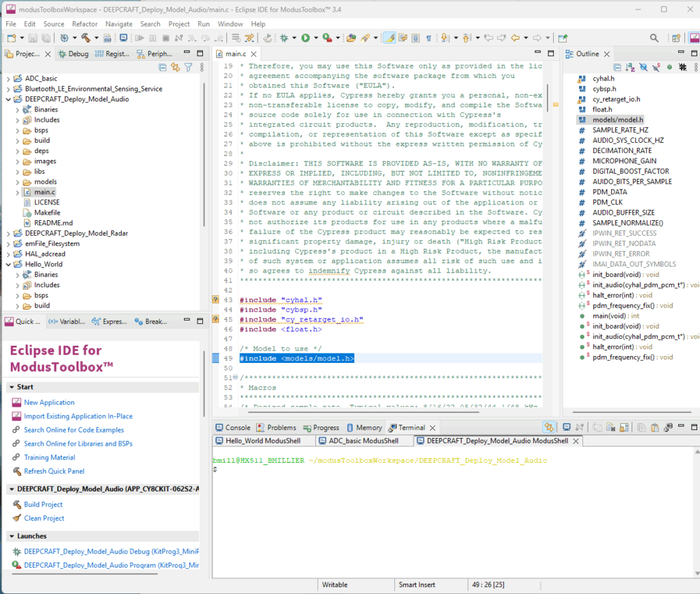Click the New Application link
This screenshot has width=700, height=594.
click(49, 403)
